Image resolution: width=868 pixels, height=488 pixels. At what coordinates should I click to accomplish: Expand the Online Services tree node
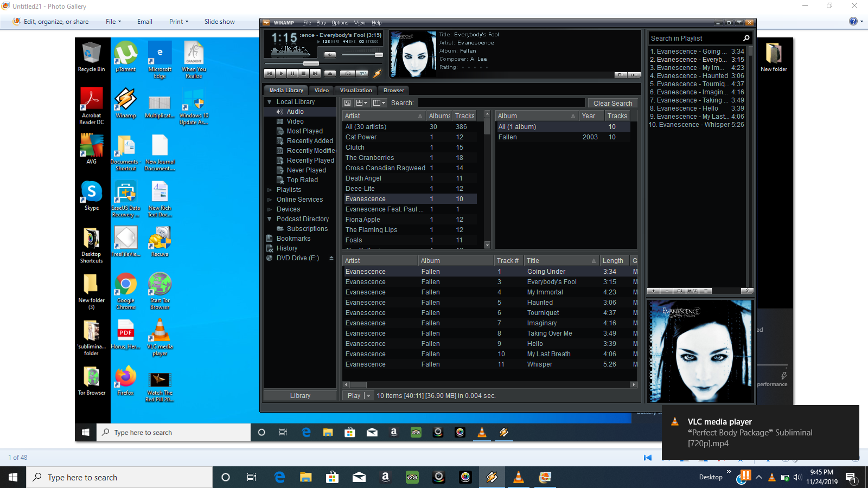click(x=269, y=200)
